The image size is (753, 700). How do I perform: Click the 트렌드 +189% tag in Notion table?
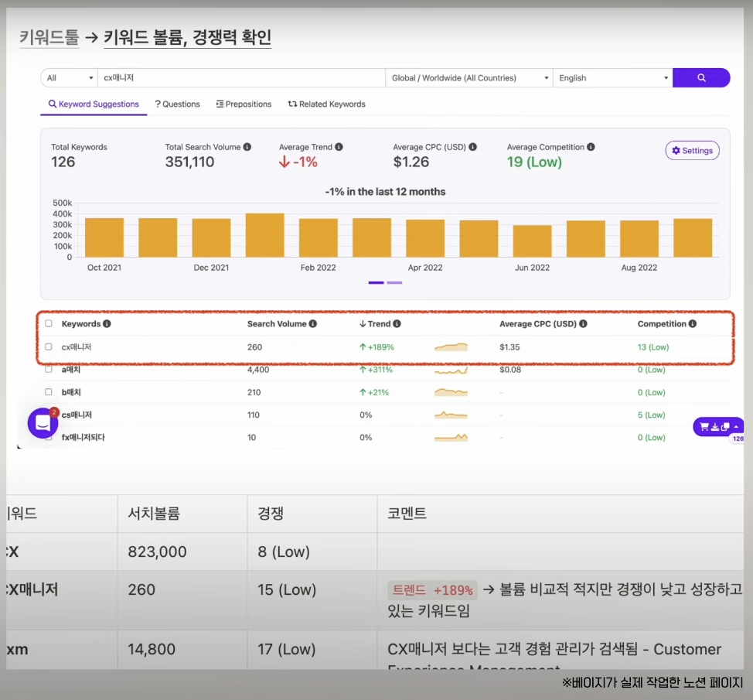[x=432, y=590]
